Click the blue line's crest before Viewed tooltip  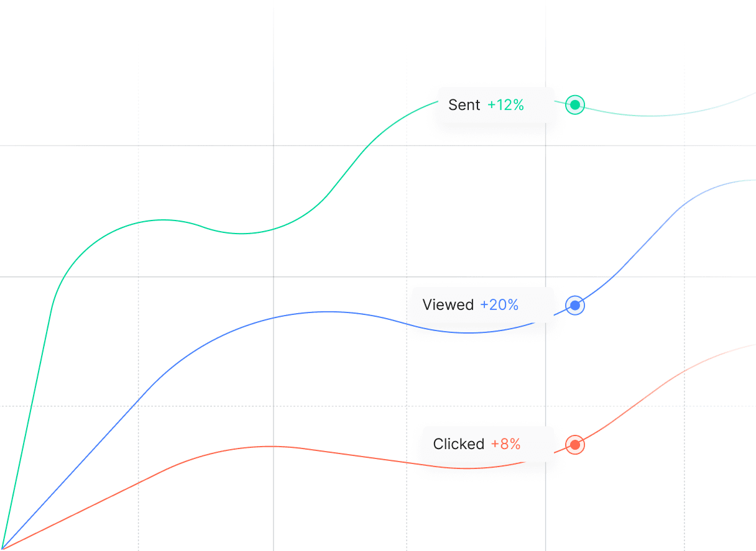pyautogui.click(x=328, y=312)
